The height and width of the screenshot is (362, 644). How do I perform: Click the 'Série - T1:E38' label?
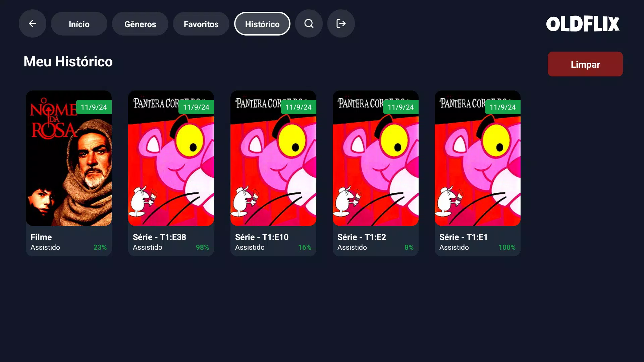click(x=159, y=237)
